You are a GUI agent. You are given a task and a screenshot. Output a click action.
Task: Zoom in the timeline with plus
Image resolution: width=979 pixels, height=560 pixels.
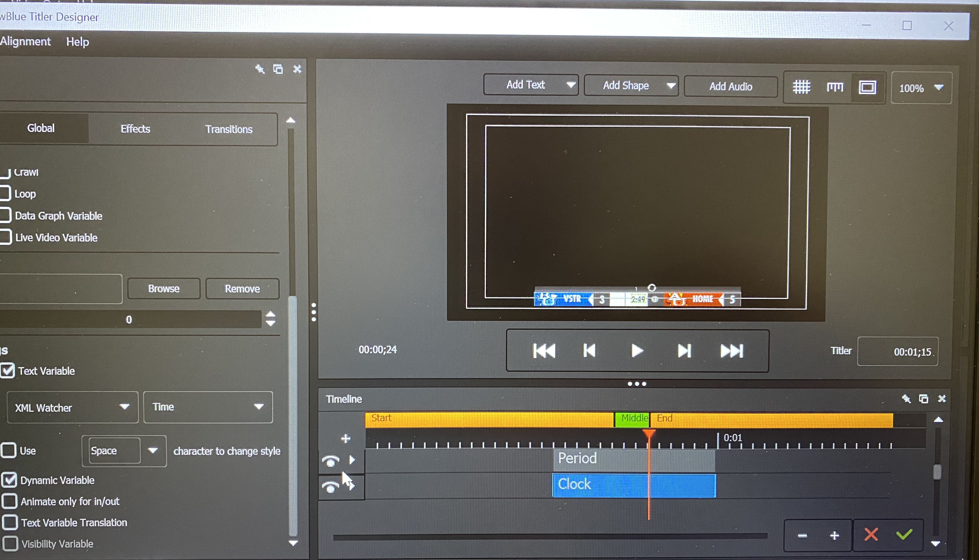coord(834,535)
